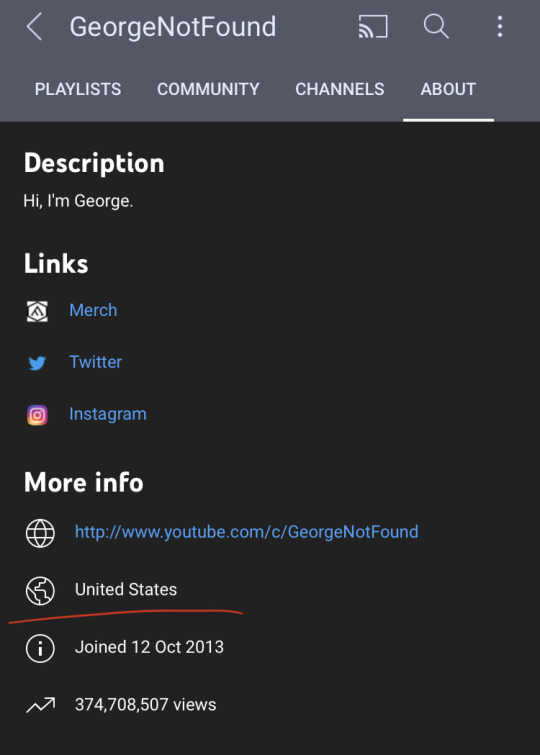Click the Merch store icon
The height and width of the screenshot is (755, 540).
click(37, 311)
